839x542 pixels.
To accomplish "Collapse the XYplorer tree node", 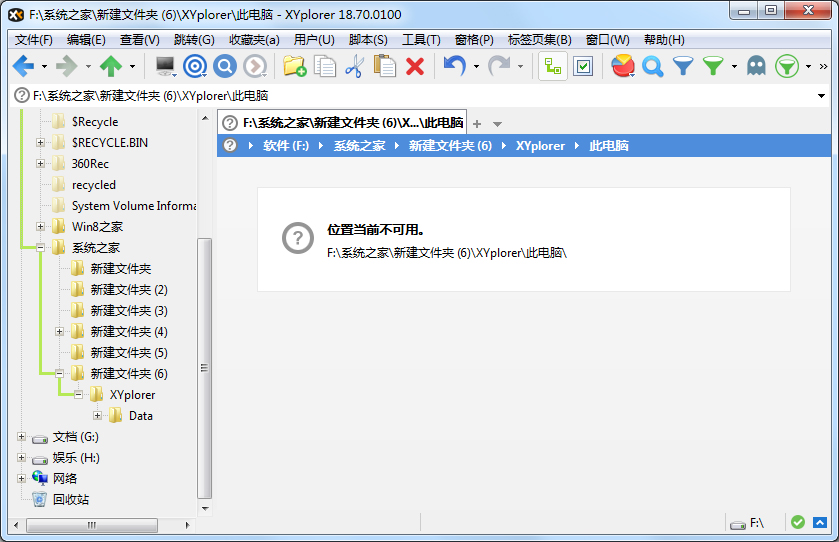I will [79, 395].
